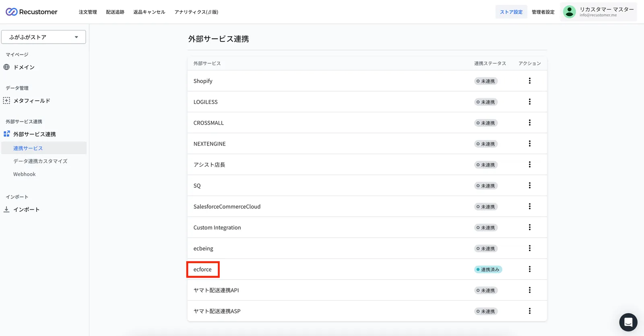Click the 連携ステータス column header
The width and height of the screenshot is (644, 336).
point(490,63)
